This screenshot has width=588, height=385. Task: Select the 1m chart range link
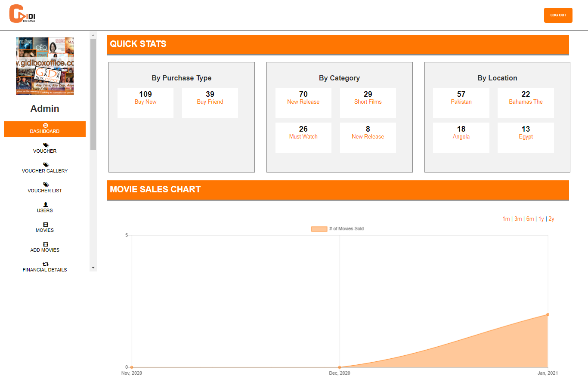click(506, 219)
